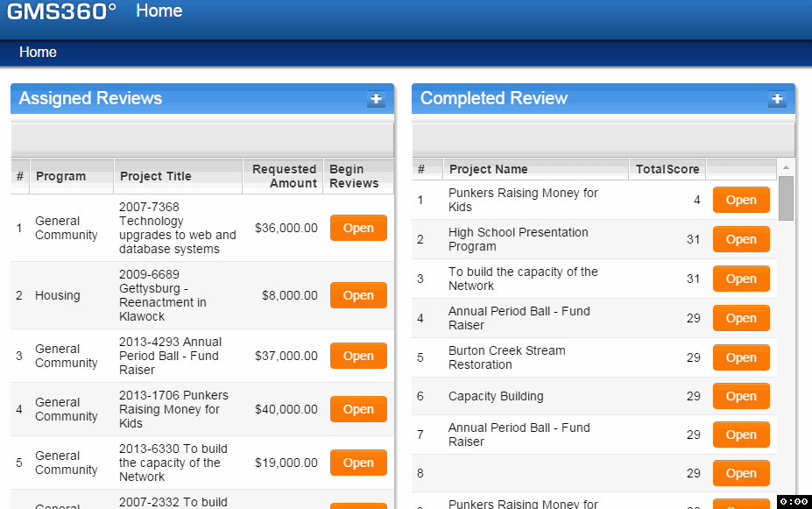Open completed review scored 4
Viewport: 812px width, 509px height.
(x=741, y=200)
